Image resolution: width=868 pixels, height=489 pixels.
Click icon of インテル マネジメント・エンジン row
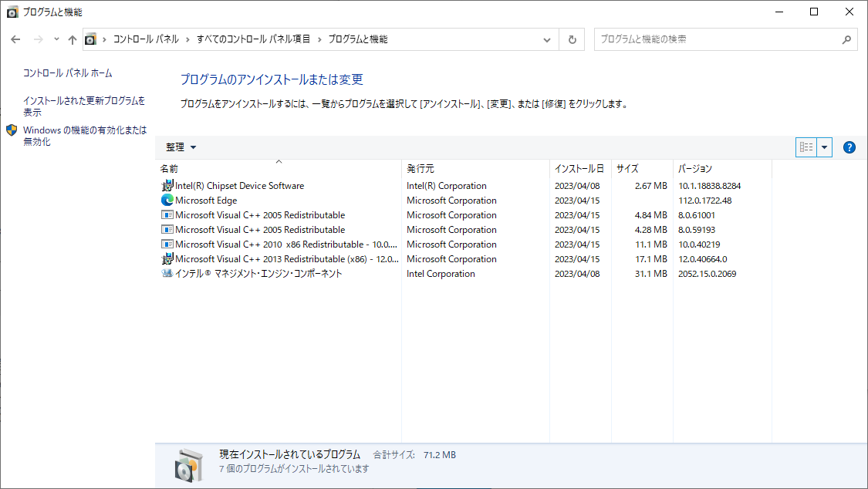(x=167, y=273)
